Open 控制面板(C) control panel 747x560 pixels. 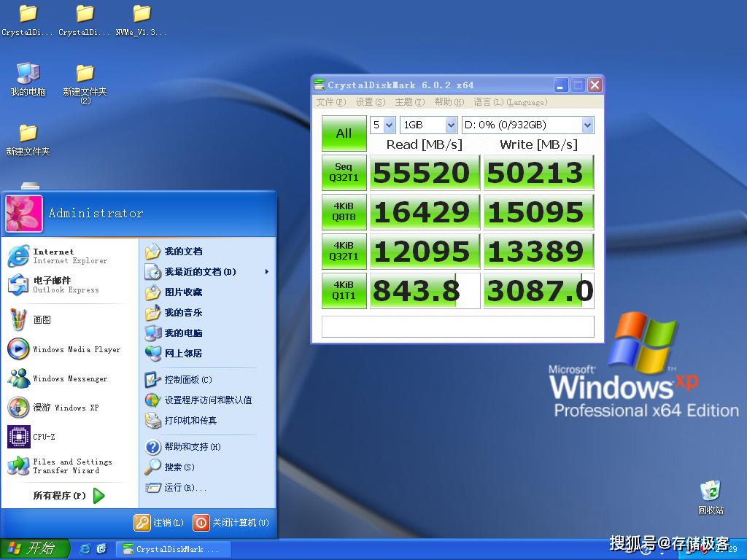click(x=207, y=379)
